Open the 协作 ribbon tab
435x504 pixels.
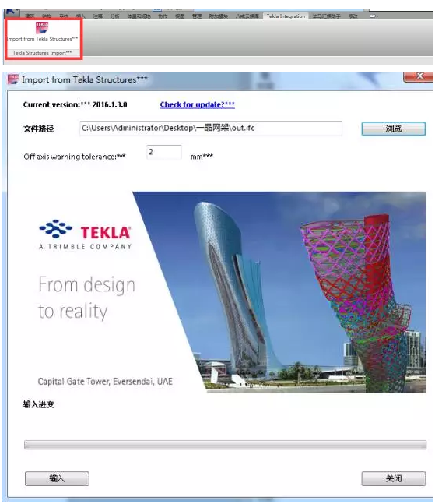click(x=163, y=16)
